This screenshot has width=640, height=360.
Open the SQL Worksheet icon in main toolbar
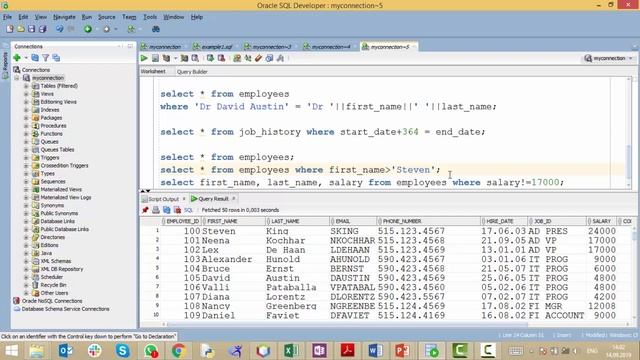131,29
